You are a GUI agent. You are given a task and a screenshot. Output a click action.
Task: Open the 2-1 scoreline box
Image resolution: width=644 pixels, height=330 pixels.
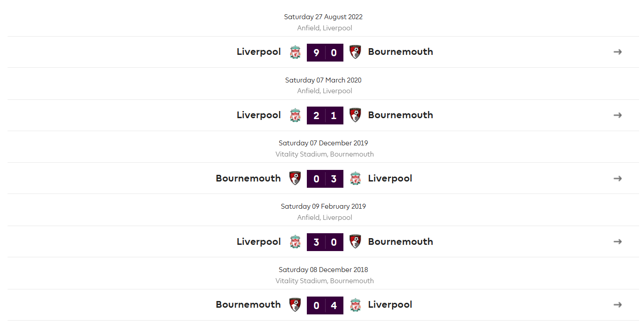pos(325,115)
